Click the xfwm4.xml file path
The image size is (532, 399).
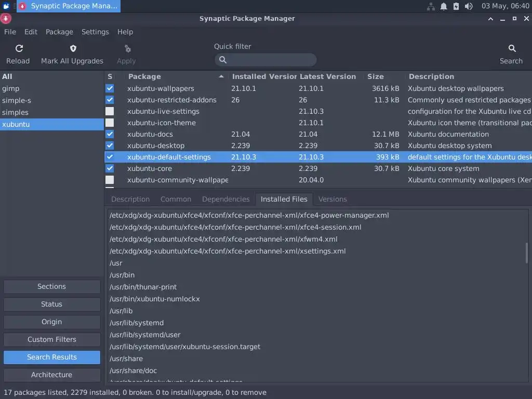click(223, 239)
